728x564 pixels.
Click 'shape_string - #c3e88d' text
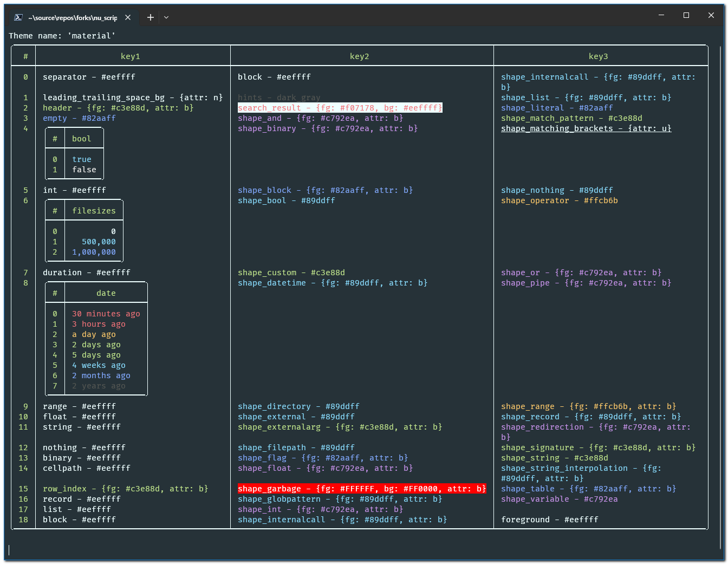click(x=555, y=458)
